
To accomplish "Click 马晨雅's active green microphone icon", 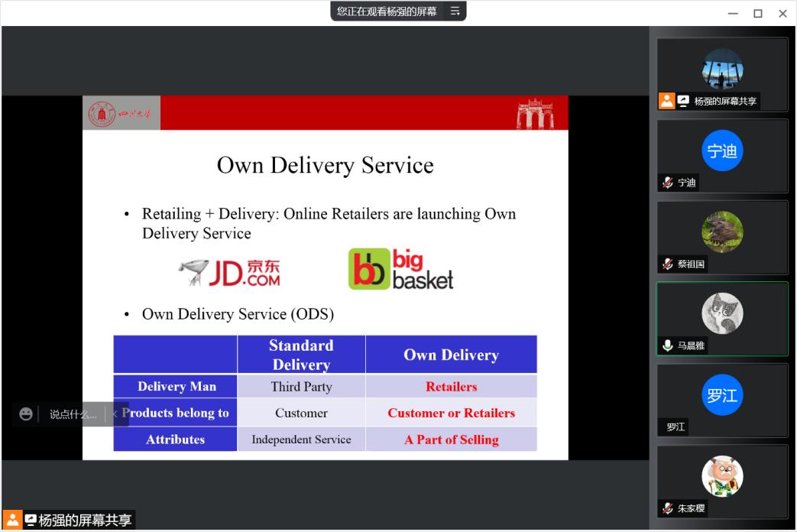I will point(668,345).
